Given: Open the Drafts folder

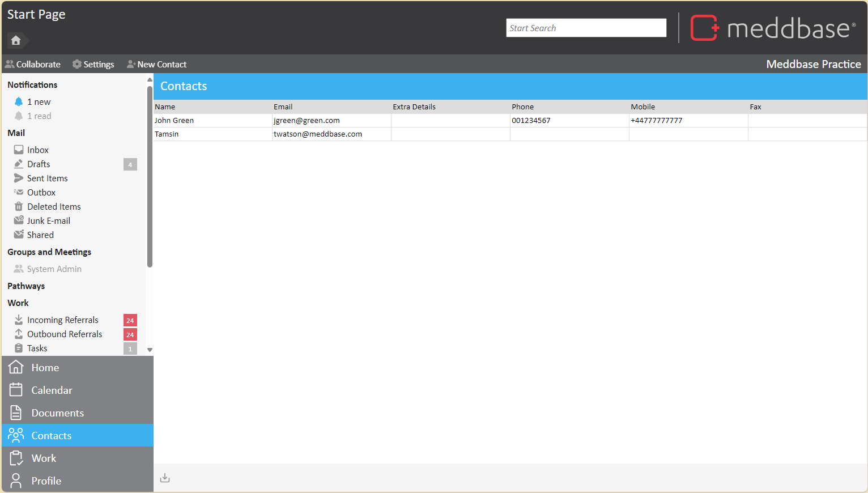Looking at the screenshot, I should [x=39, y=164].
